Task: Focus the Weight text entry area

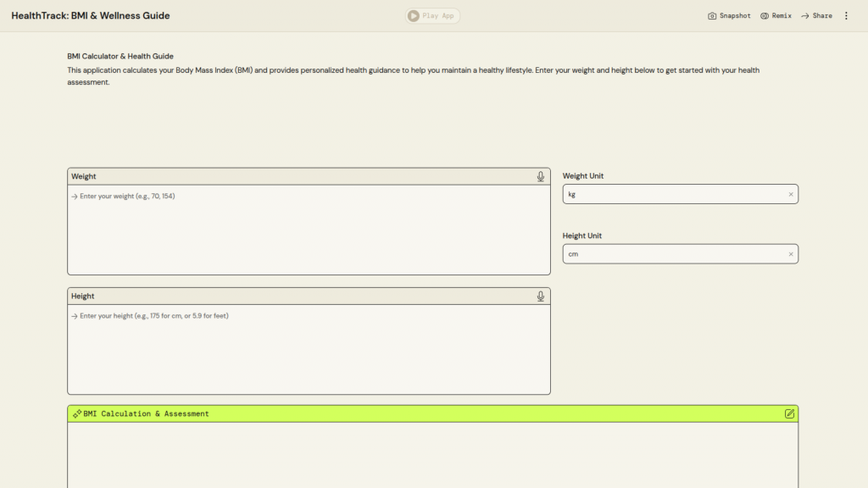Action: 309,229
